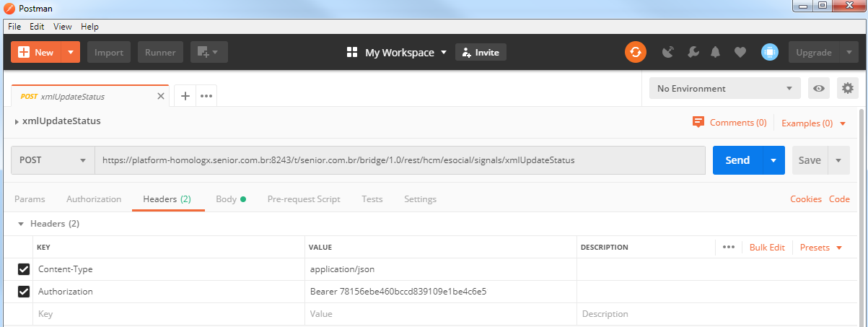Switch to the Pre-request Script tab

304,199
